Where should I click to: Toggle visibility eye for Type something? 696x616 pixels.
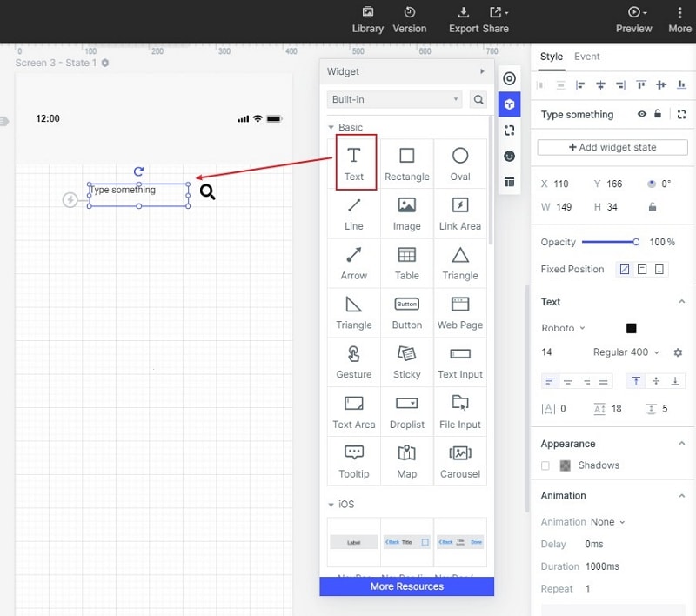click(x=641, y=114)
